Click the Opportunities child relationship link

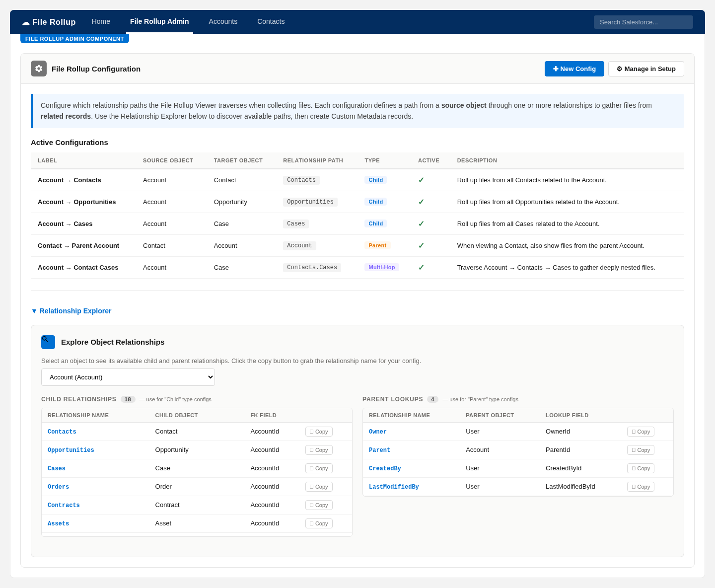pos(71,450)
